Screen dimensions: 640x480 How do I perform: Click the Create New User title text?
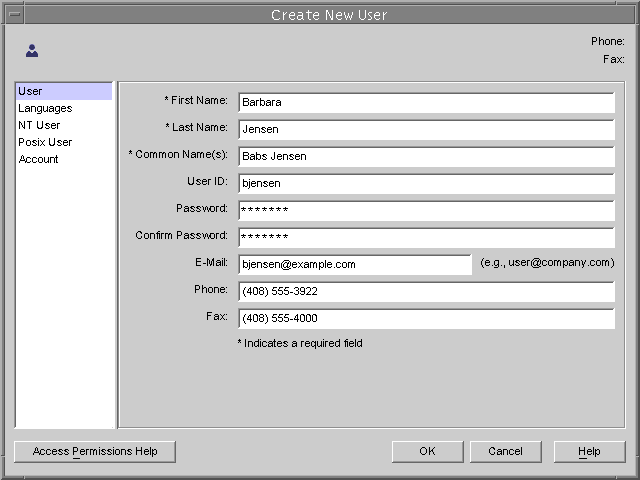329,15
